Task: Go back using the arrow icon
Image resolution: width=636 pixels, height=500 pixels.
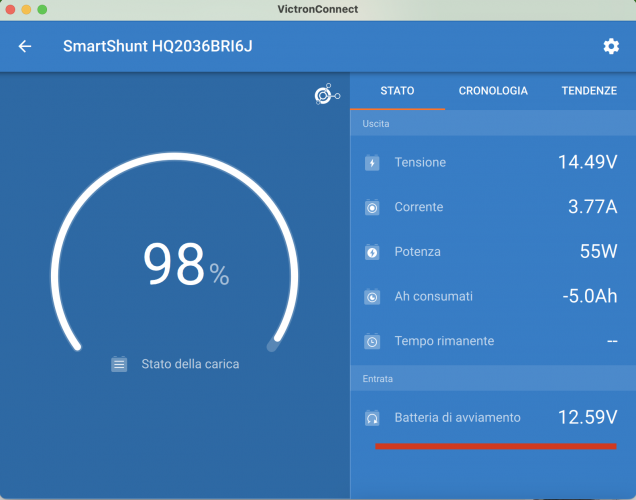Action: (x=25, y=46)
